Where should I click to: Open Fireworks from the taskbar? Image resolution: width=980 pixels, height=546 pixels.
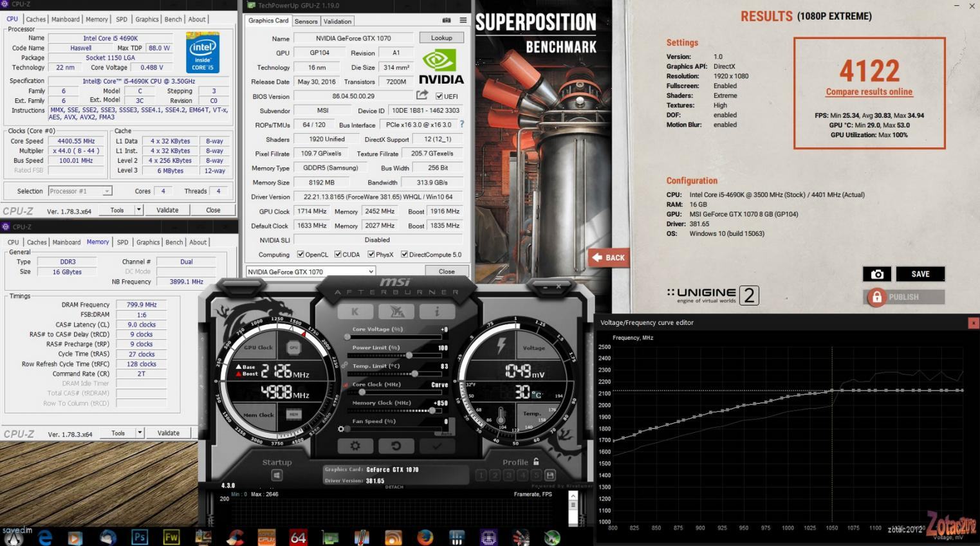tap(171, 537)
